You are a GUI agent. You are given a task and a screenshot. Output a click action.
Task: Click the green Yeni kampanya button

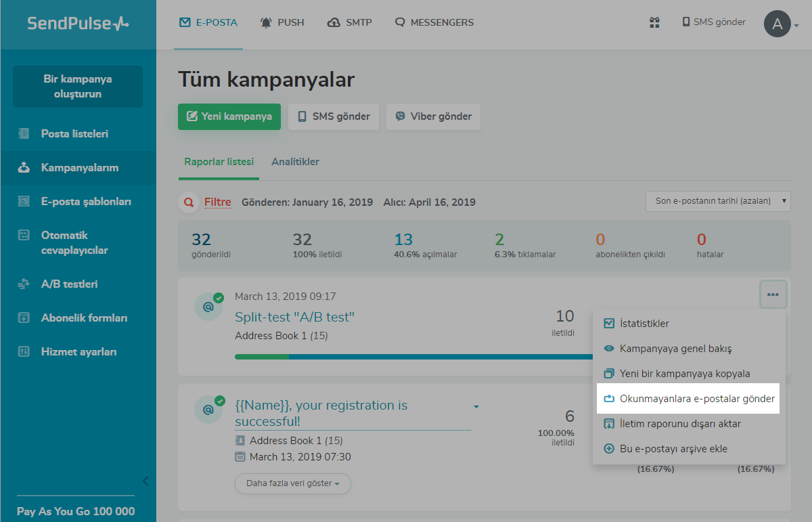click(x=229, y=116)
